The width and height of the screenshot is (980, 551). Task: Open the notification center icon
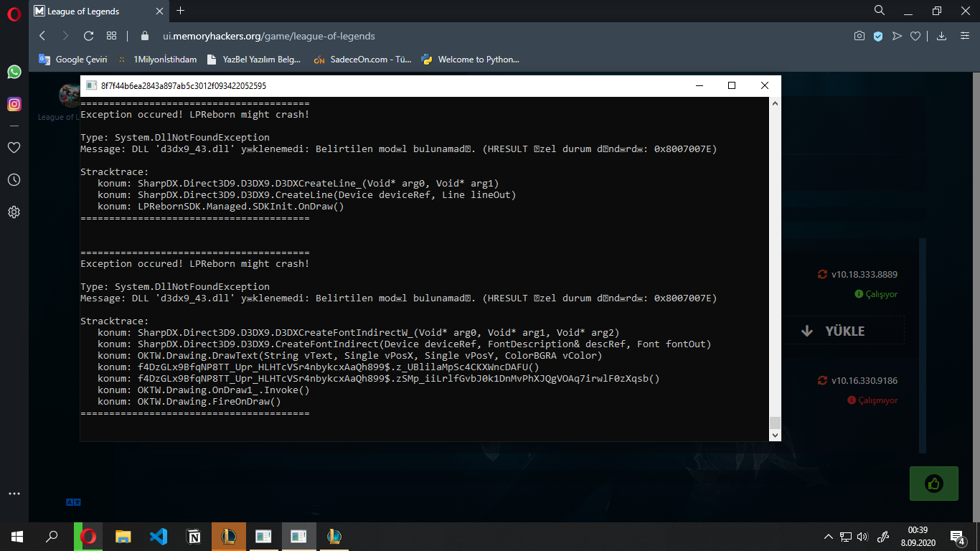pos(958,537)
